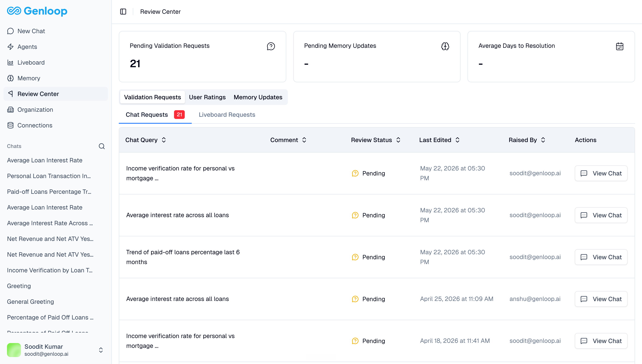Screen dimensions: 642x364
Task: Search chats with magnifier icon
Action: 102,146
